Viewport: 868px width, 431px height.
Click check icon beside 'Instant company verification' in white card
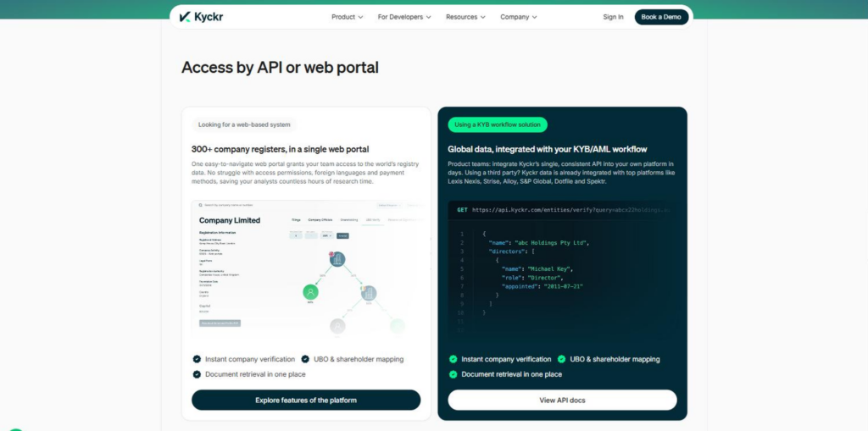click(197, 359)
